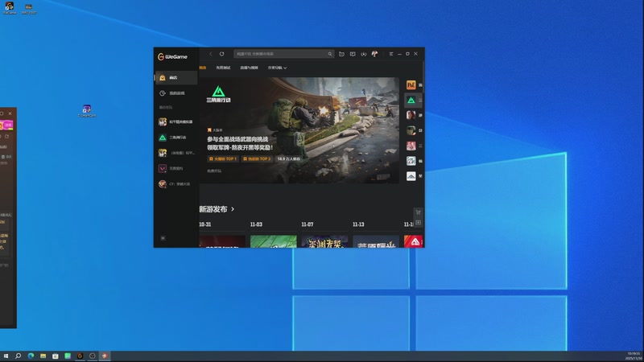644x362 pixels.
Task: Select the green triangle carousel thumbnail
Action: coord(411,100)
